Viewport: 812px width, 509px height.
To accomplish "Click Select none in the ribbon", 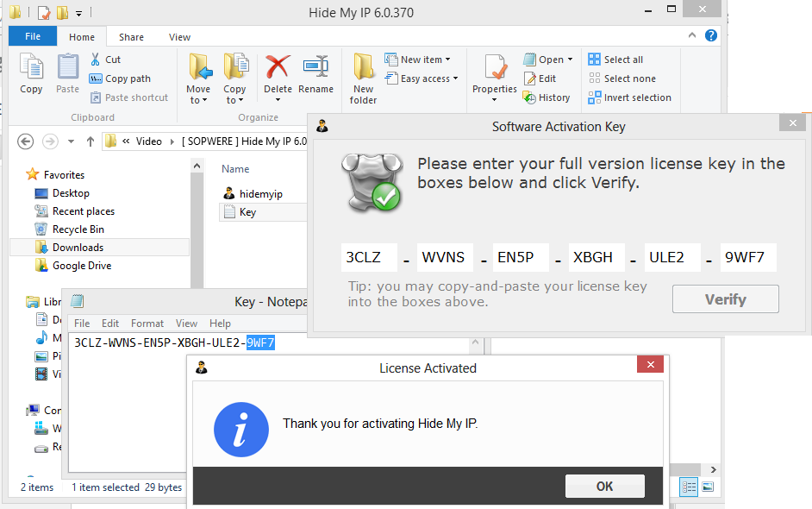I will pyautogui.click(x=622, y=79).
